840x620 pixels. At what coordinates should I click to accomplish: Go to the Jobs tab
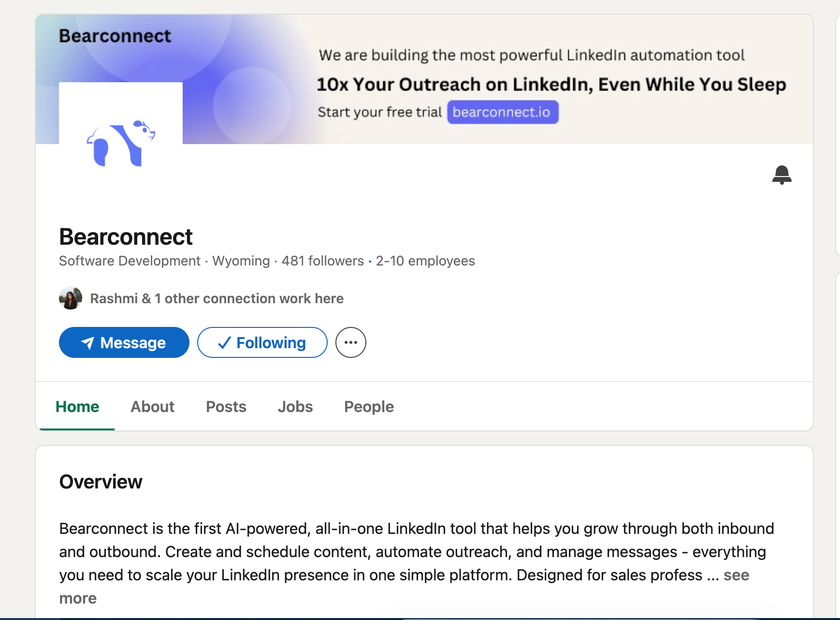click(x=295, y=407)
